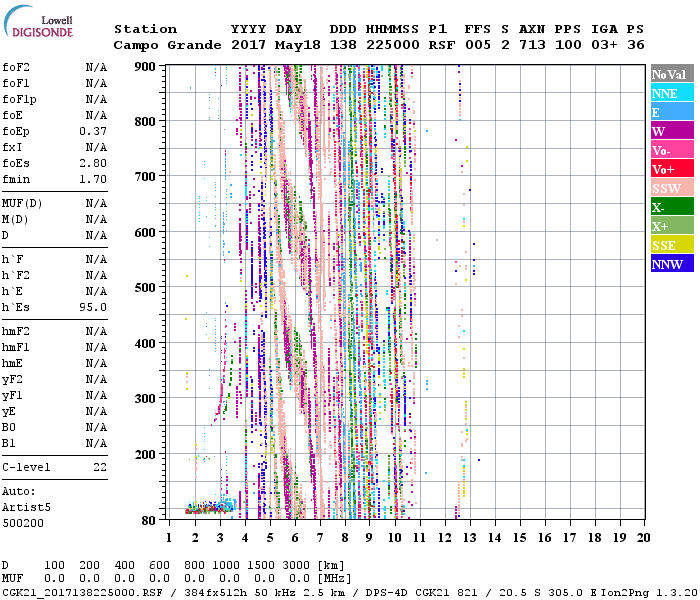Click the 20 MHz x-axis tick label
The height and width of the screenshot is (600, 700).
[643, 538]
